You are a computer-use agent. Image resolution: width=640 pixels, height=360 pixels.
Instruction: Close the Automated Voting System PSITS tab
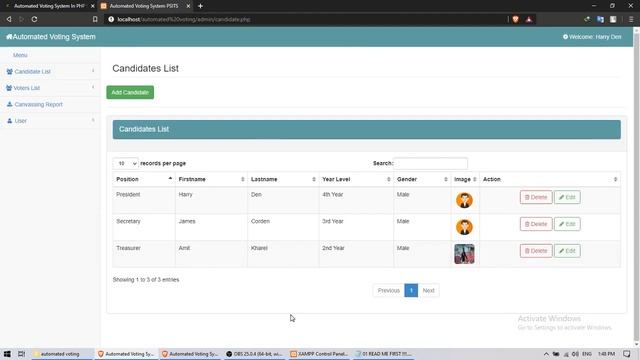(x=188, y=6)
